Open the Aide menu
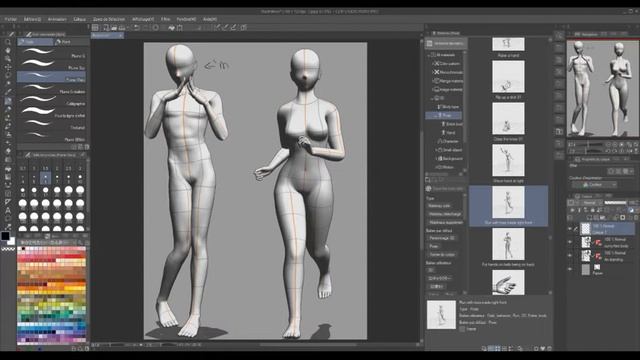 pyautogui.click(x=210, y=19)
